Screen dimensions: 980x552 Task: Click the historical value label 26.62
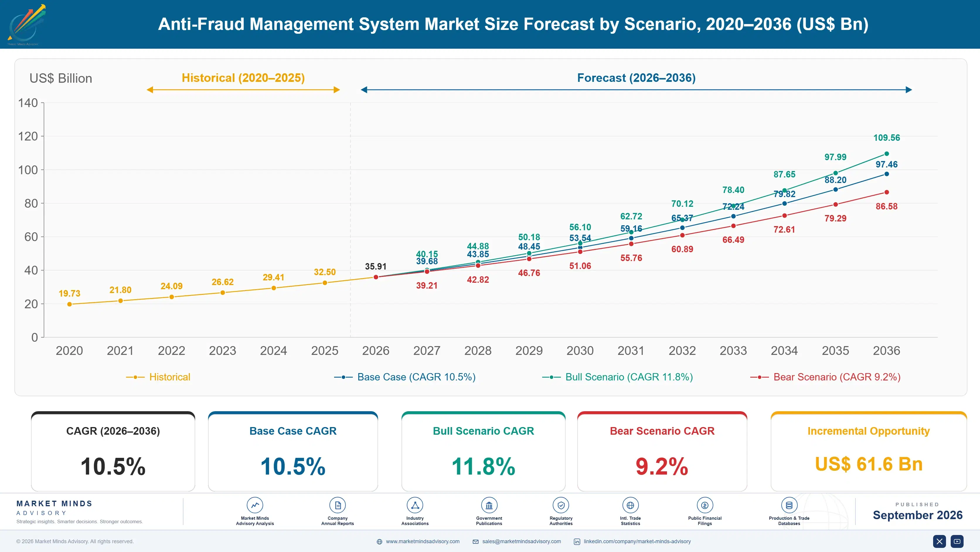tap(222, 282)
